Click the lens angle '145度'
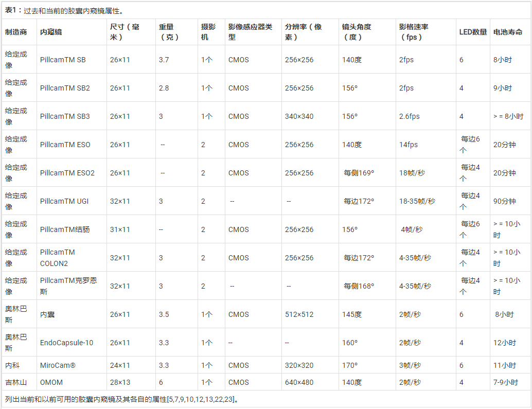532x409 pixels. click(351, 314)
